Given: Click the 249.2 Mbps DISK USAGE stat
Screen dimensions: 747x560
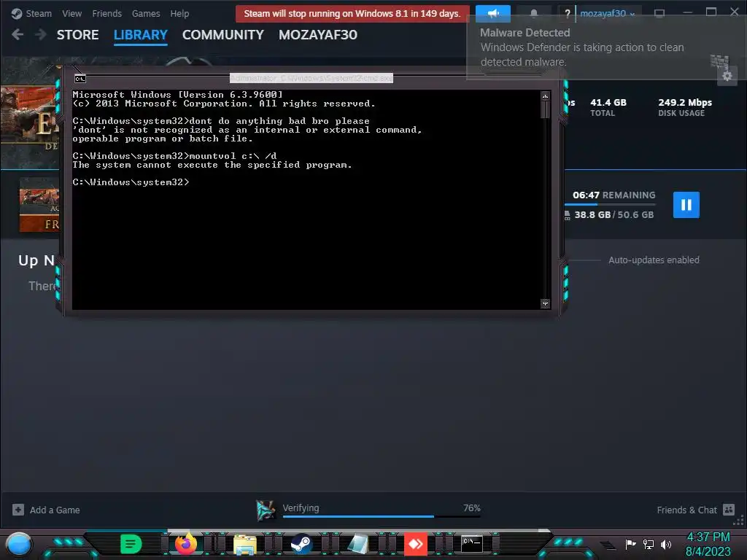Looking at the screenshot, I should (x=684, y=107).
